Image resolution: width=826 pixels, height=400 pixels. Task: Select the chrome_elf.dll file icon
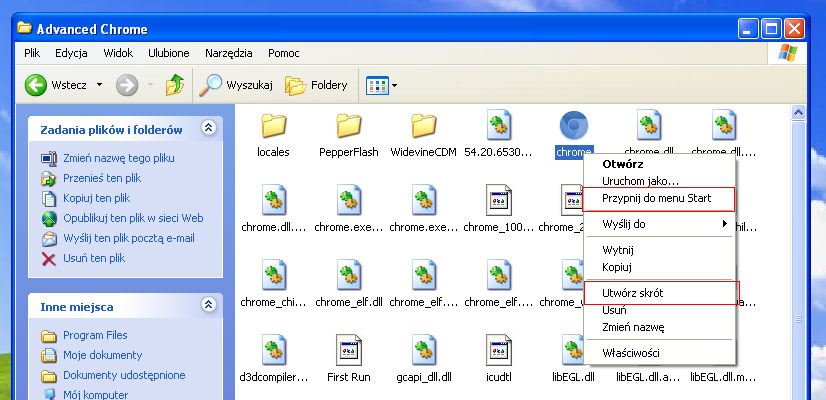[349, 275]
